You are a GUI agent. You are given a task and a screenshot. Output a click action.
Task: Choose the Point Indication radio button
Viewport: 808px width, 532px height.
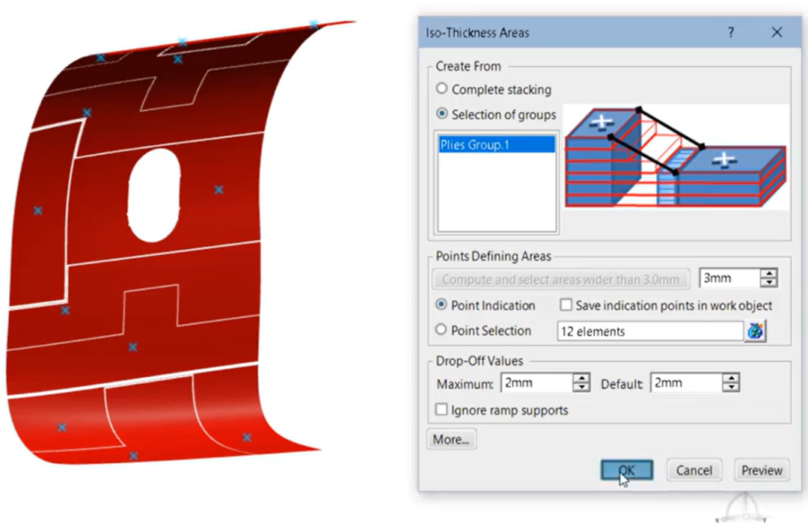pos(441,305)
